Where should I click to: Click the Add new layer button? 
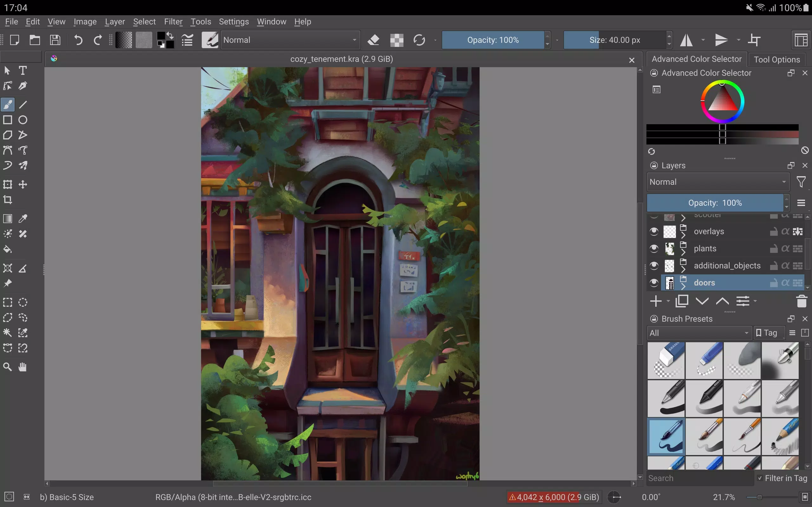pyautogui.click(x=655, y=301)
